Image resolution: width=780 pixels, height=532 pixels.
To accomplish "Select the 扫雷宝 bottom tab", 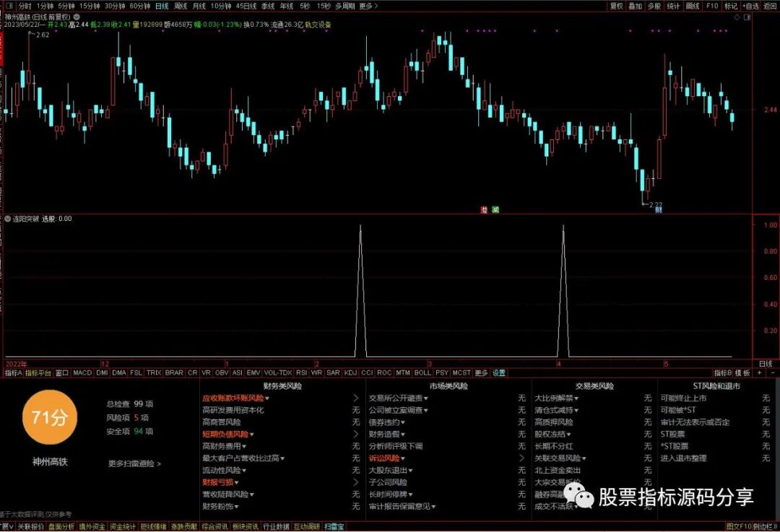I will tap(334, 526).
